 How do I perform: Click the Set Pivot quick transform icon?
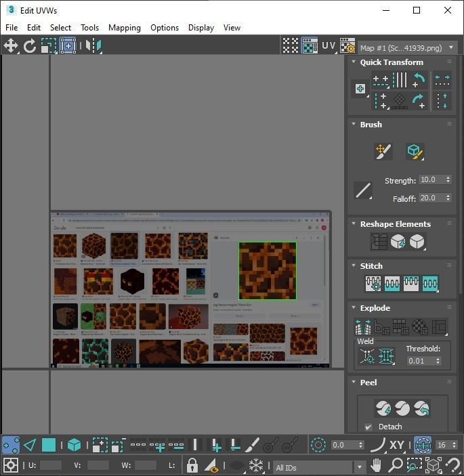point(360,89)
